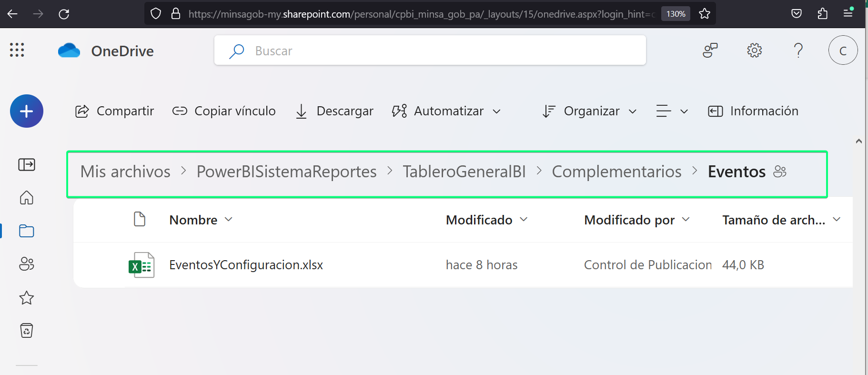Click the file type column header icon

pos(140,219)
